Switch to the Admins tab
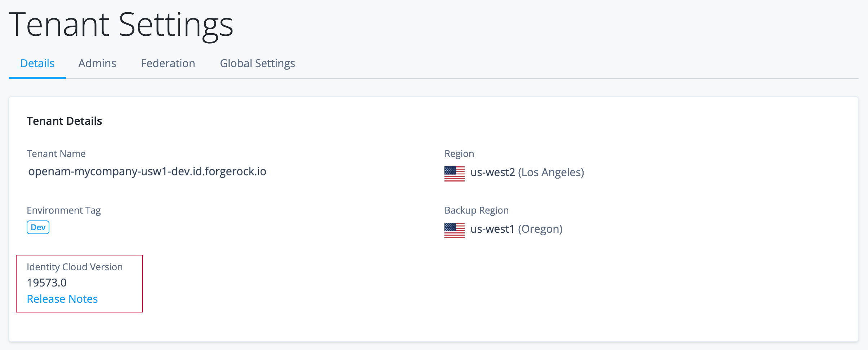This screenshot has width=868, height=350. (97, 64)
